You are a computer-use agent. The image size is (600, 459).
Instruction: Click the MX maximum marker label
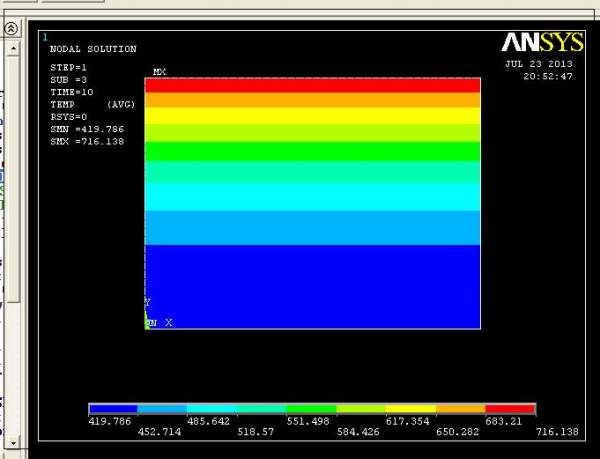pos(159,72)
